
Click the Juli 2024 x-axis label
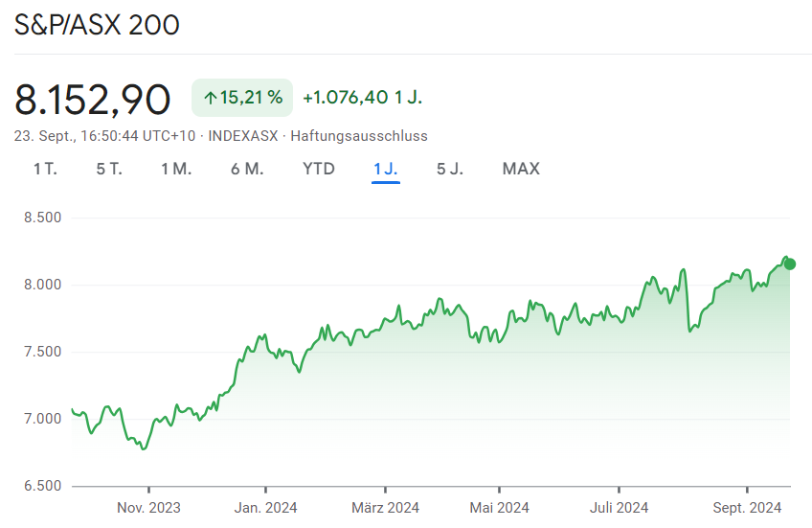[x=619, y=508]
